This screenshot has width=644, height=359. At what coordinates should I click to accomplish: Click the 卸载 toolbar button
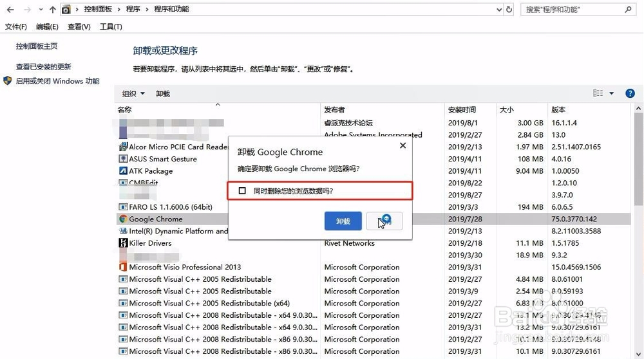[x=163, y=93]
